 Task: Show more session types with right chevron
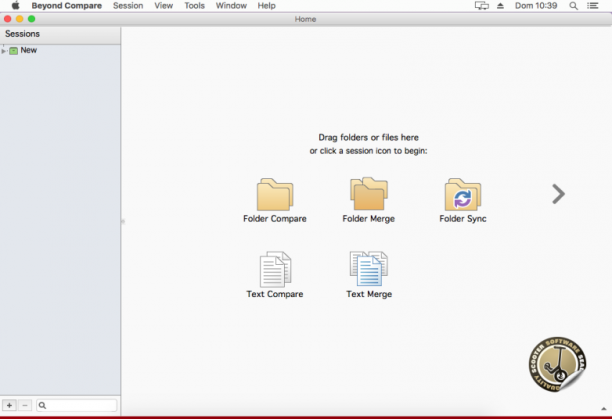559,194
